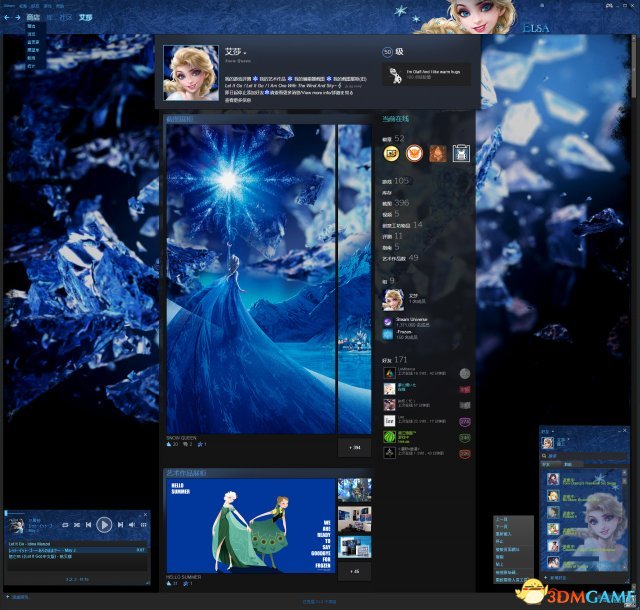Open comments icon under SNOW QUEEN screenshot
Screen dimensions: 640x610
point(187,444)
